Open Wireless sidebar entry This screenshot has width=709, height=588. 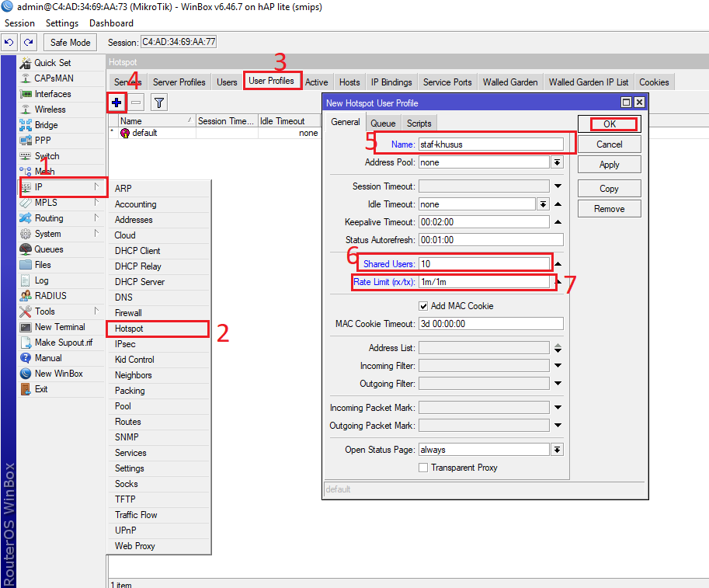click(x=50, y=110)
